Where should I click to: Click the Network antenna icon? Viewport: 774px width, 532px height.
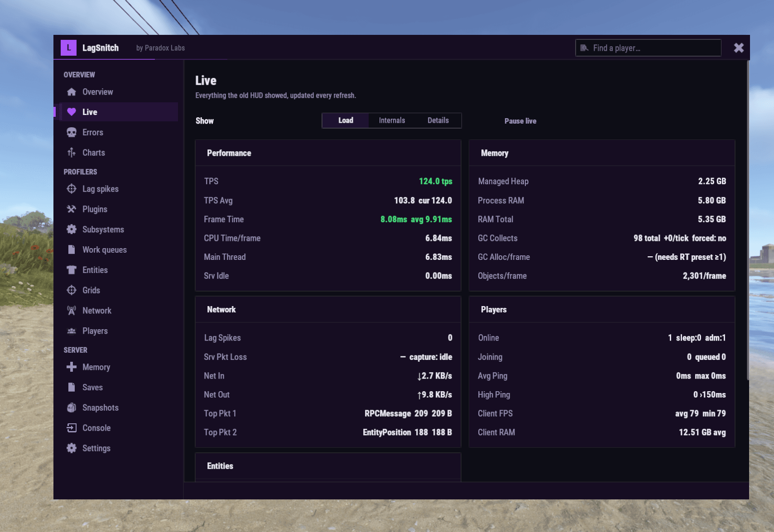[72, 311]
